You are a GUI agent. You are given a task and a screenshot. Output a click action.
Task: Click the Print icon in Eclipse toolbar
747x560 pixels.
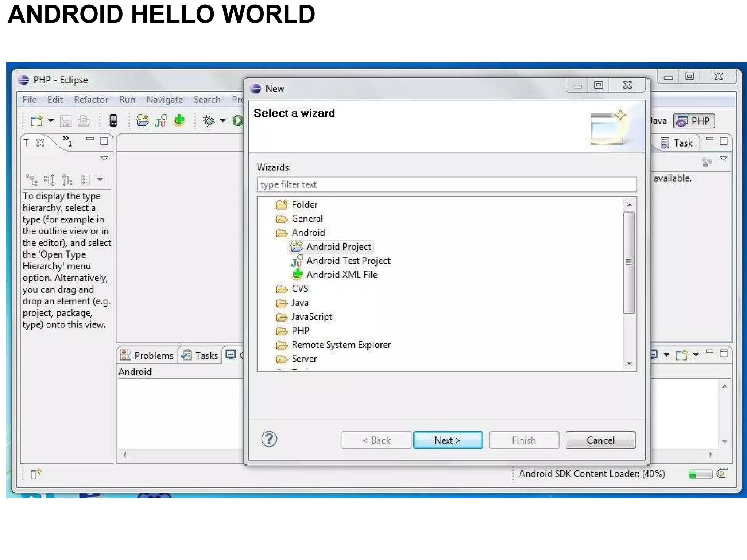84,121
